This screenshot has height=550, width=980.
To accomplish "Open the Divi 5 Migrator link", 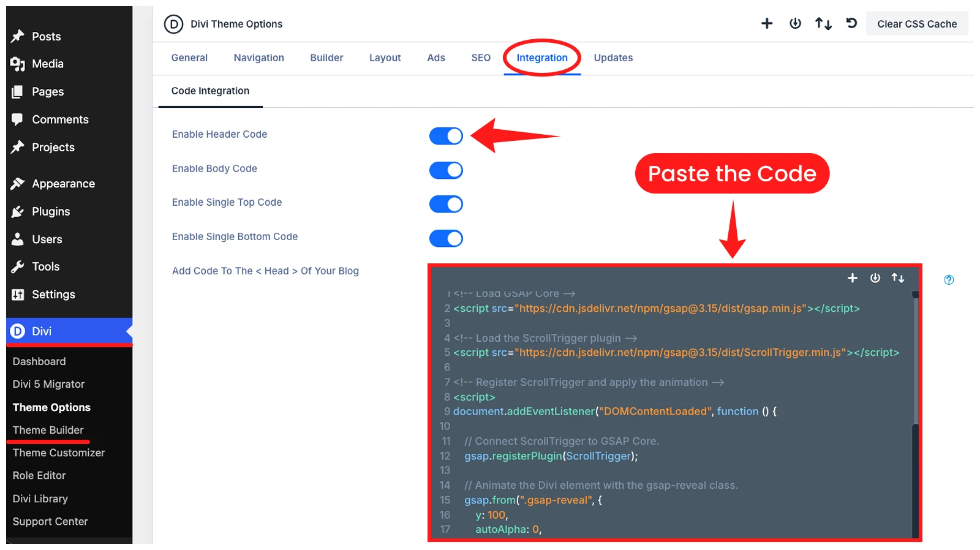I will click(x=48, y=384).
